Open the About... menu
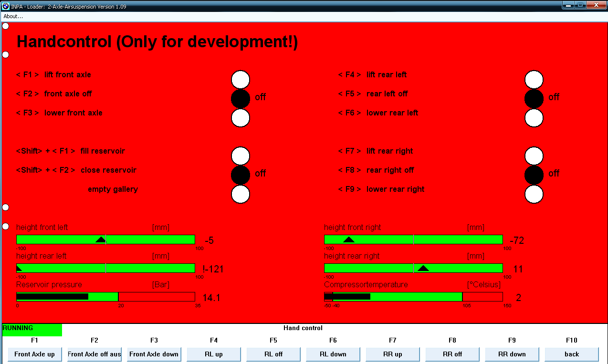 [13, 16]
